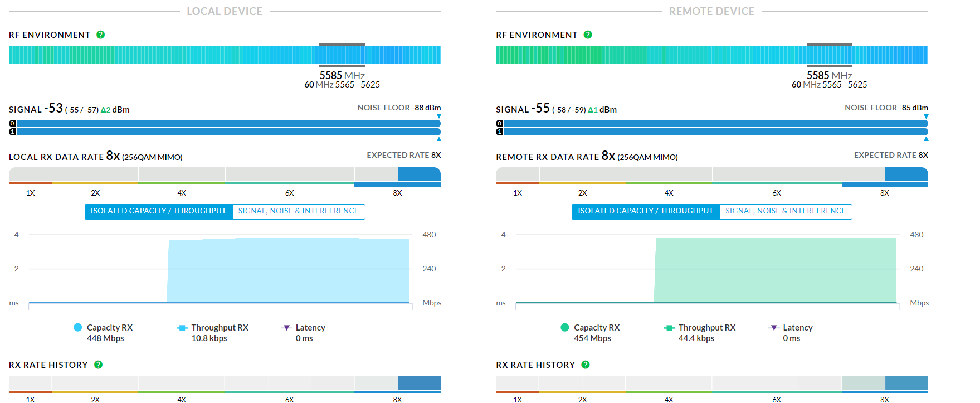Click the local 'RX RATE HISTORY' heading
Viewport: 980px width, 403px height.
48,365
